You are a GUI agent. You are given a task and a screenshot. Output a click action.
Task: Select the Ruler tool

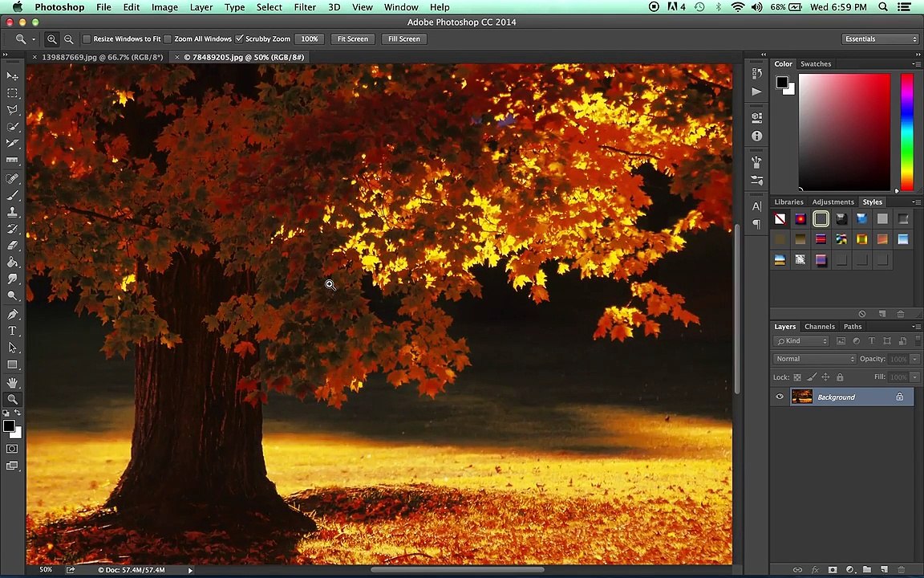tap(12, 160)
